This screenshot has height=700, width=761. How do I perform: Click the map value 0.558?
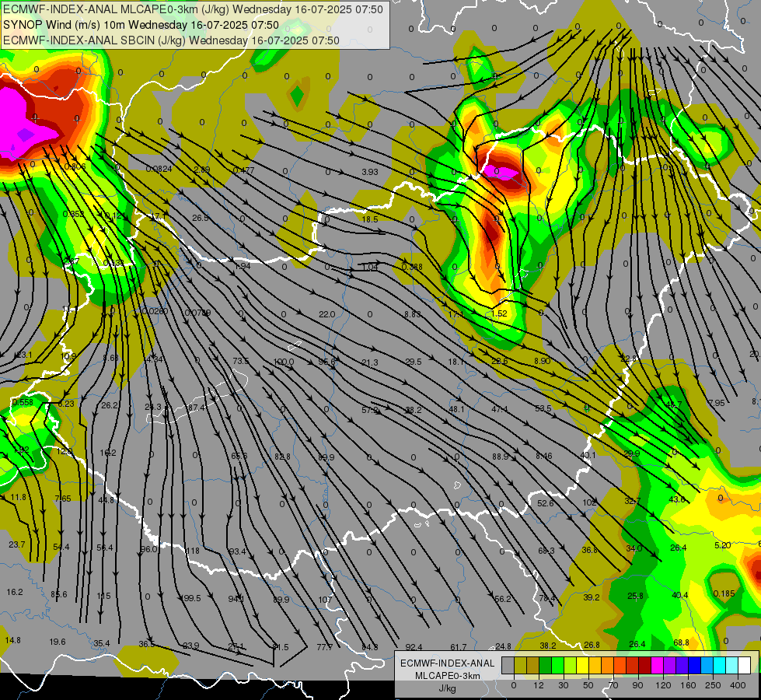tap(23, 402)
